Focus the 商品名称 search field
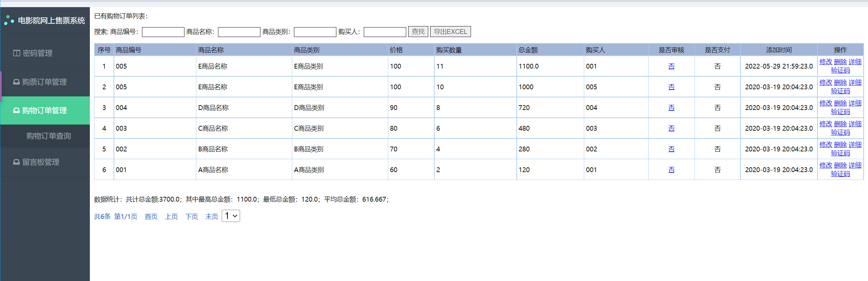This screenshot has height=281, width=868. point(239,32)
